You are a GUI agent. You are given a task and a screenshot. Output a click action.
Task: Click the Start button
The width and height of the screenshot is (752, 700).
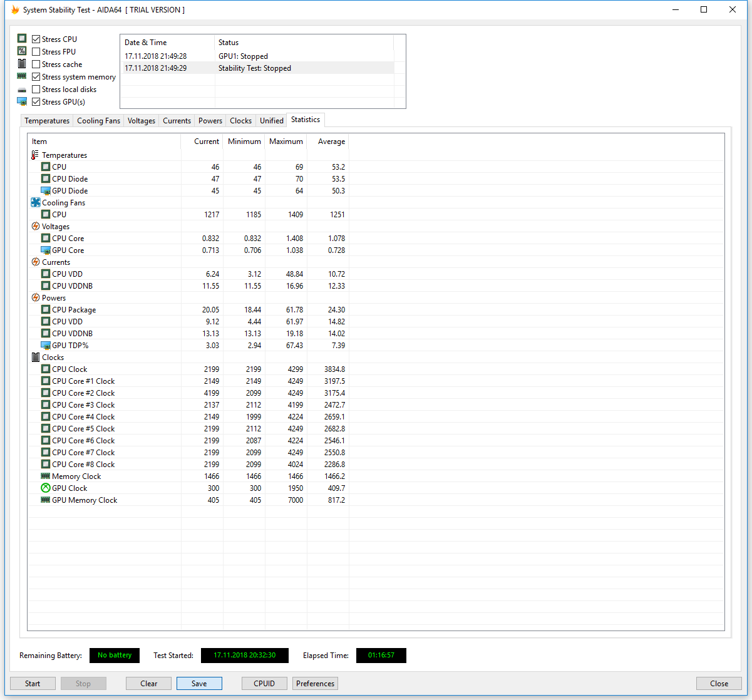coord(33,683)
